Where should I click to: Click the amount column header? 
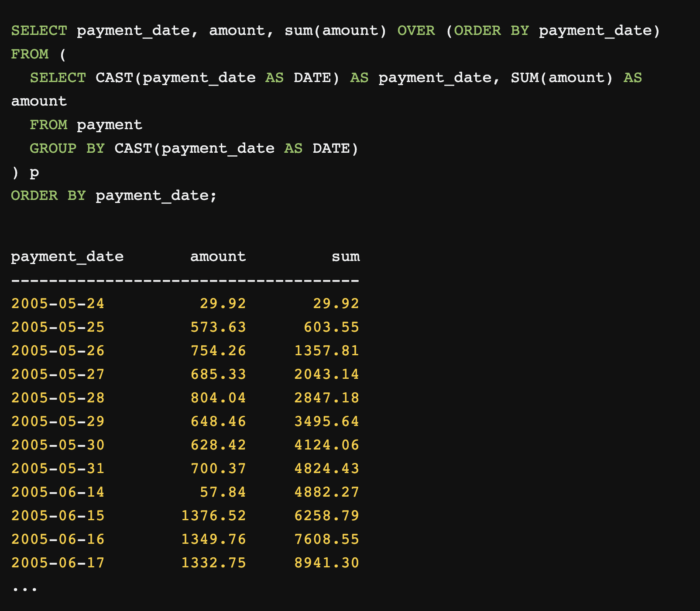tap(218, 257)
